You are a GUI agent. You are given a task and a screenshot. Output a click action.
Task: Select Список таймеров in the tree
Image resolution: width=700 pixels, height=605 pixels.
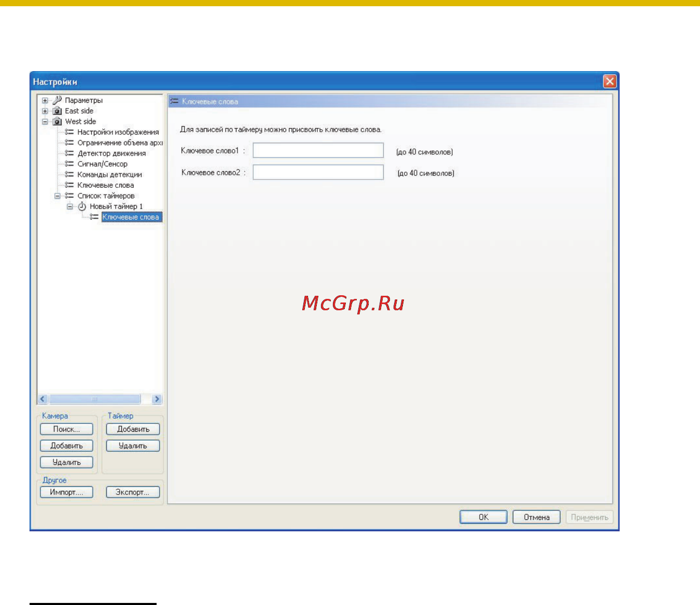[106, 196]
